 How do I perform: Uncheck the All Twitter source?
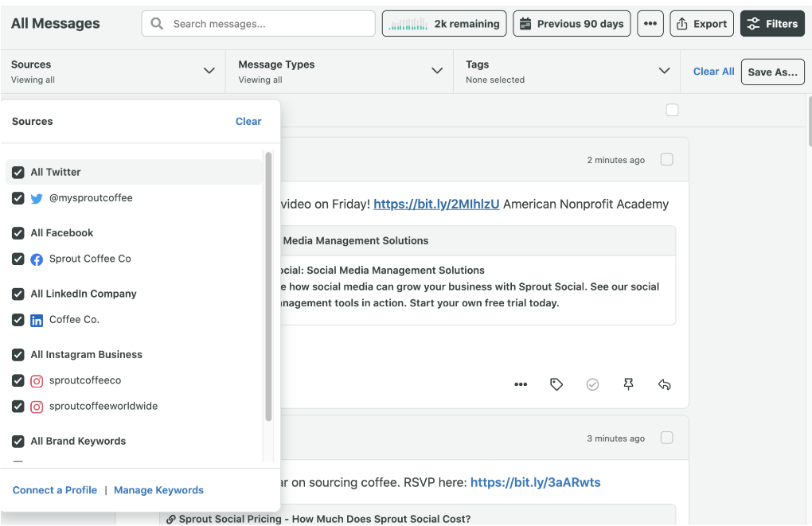(x=18, y=172)
